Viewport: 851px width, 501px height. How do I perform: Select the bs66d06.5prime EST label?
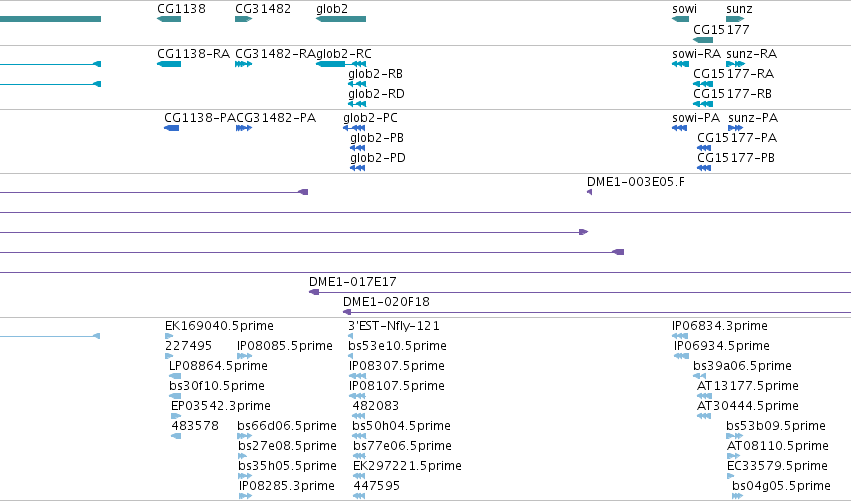click(287, 426)
